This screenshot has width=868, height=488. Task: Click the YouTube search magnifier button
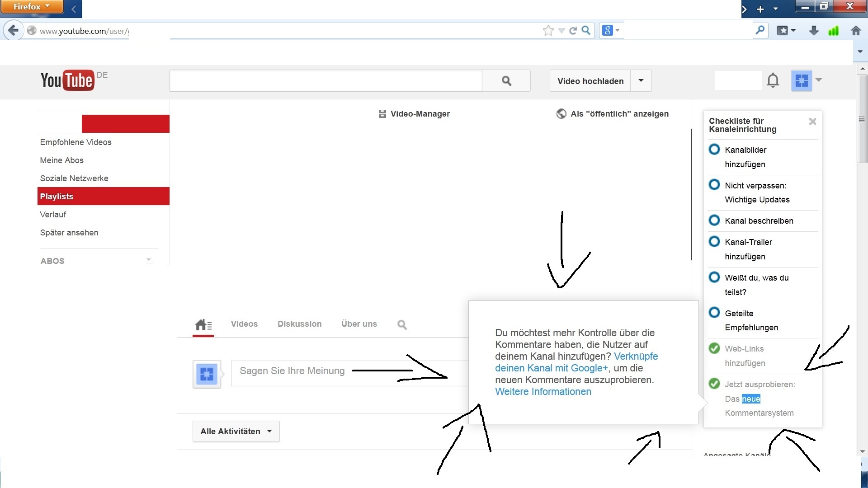pos(506,81)
